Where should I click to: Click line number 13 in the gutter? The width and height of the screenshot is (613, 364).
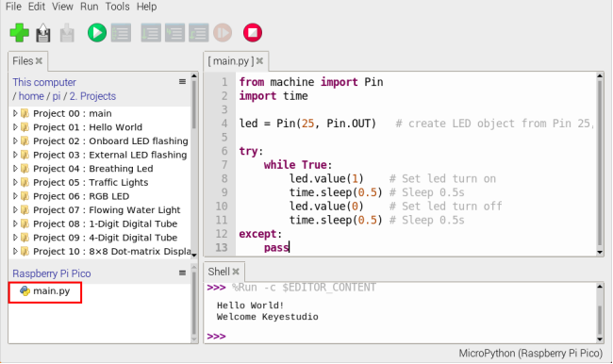tap(222, 247)
